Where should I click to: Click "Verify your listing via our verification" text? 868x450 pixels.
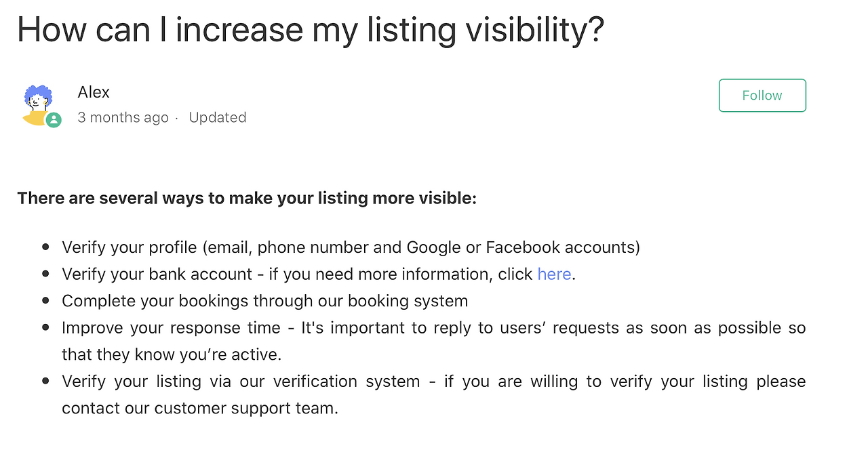point(241,381)
